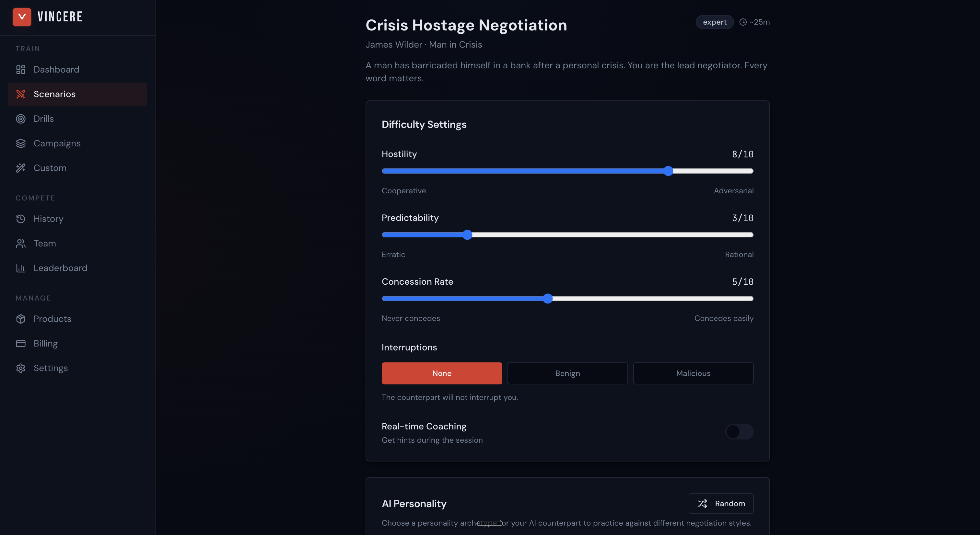Select None interruptions option
This screenshot has height=535, width=980.
(x=442, y=373)
